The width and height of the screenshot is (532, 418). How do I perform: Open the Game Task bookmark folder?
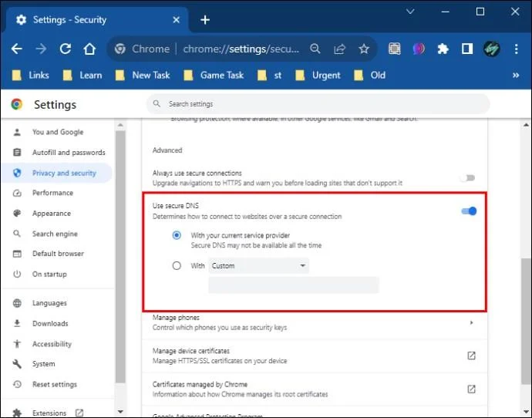coord(214,76)
